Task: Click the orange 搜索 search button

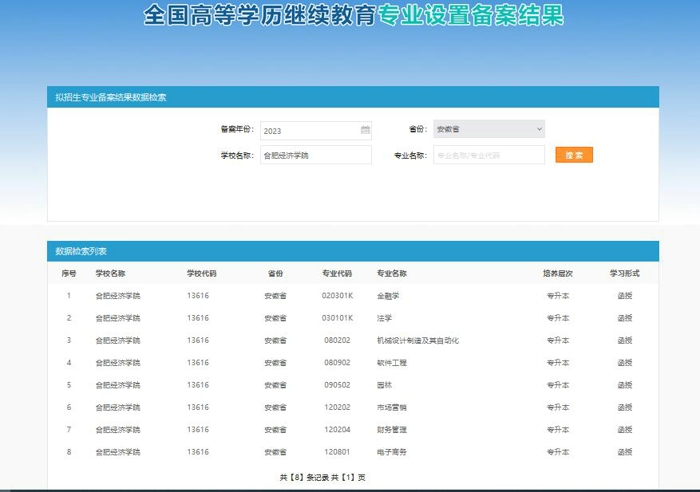Action: click(574, 155)
